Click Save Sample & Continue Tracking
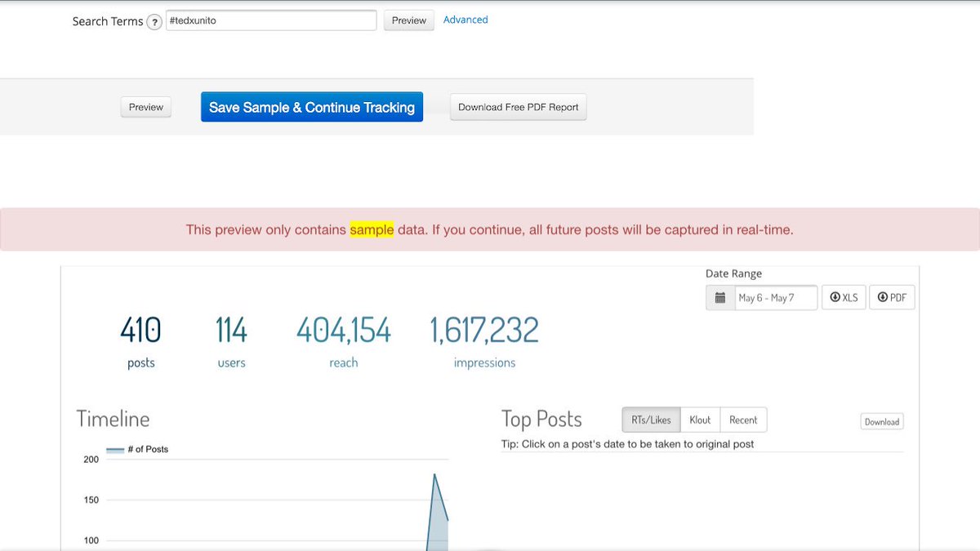The height and width of the screenshot is (551, 980). (x=312, y=107)
